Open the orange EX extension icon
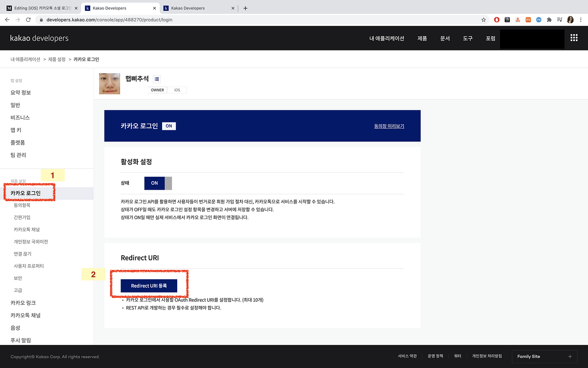 (x=528, y=20)
